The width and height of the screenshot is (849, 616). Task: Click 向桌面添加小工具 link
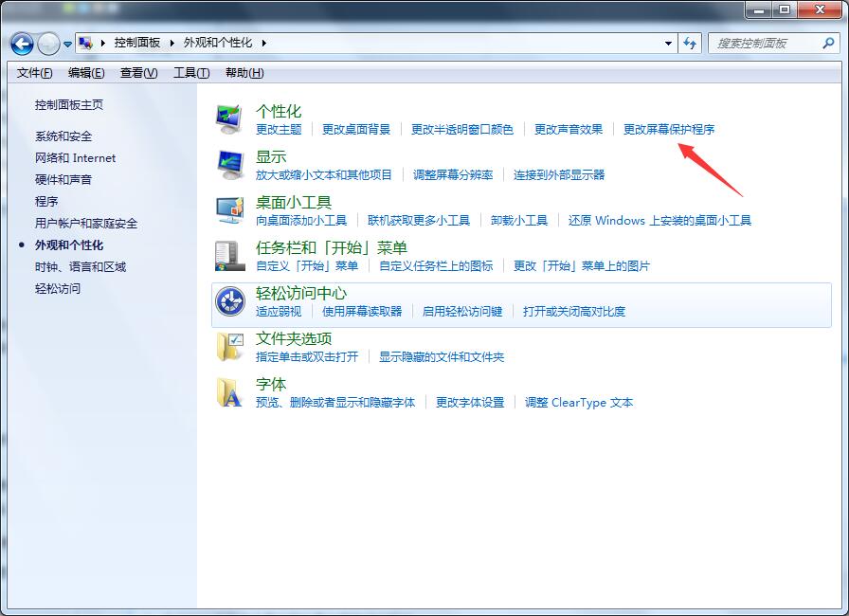(301, 220)
